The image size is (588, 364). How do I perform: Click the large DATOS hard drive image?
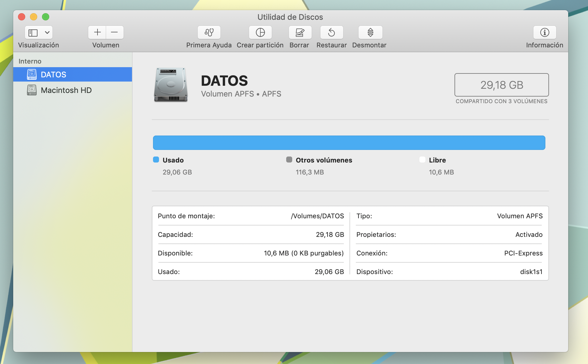[x=171, y=85]
